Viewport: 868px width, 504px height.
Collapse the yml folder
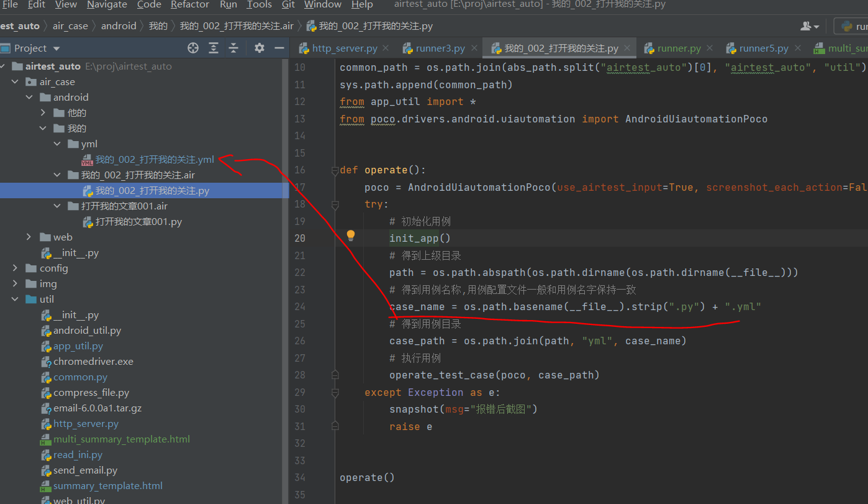(57, 144)
